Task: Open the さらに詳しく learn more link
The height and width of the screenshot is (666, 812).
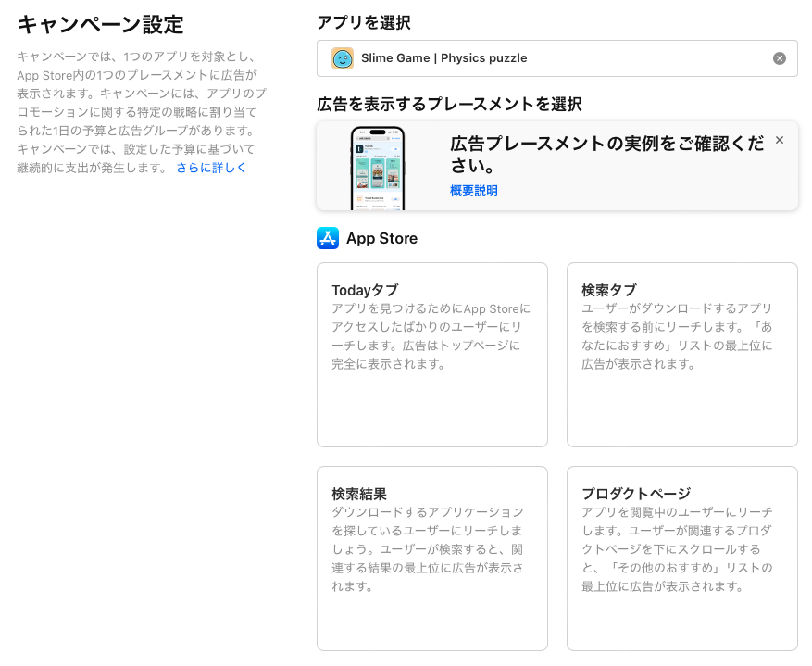Action: [x=211, y=168]
